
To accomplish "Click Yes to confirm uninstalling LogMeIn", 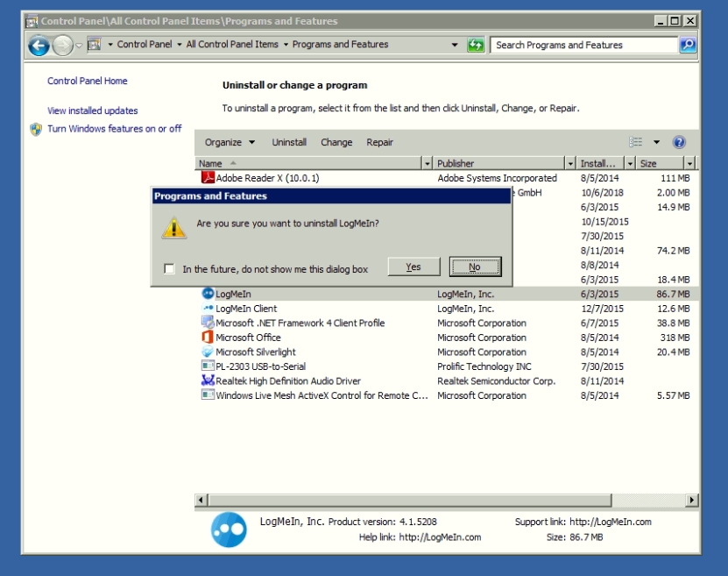I will [413, 267].
